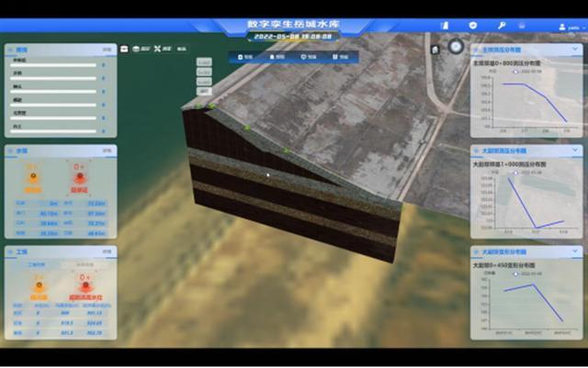Collapse the main dam seepage pressure chart panel

(x=576, y=49)
